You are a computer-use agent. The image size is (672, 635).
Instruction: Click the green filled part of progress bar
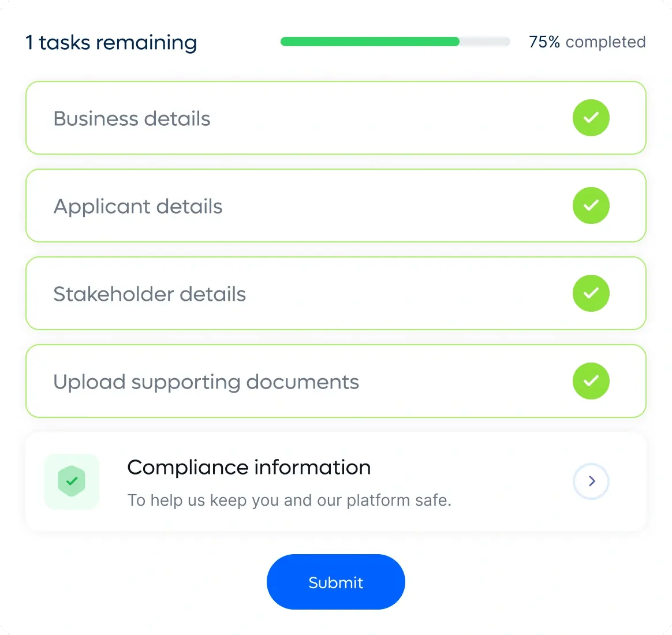(369, 42)
